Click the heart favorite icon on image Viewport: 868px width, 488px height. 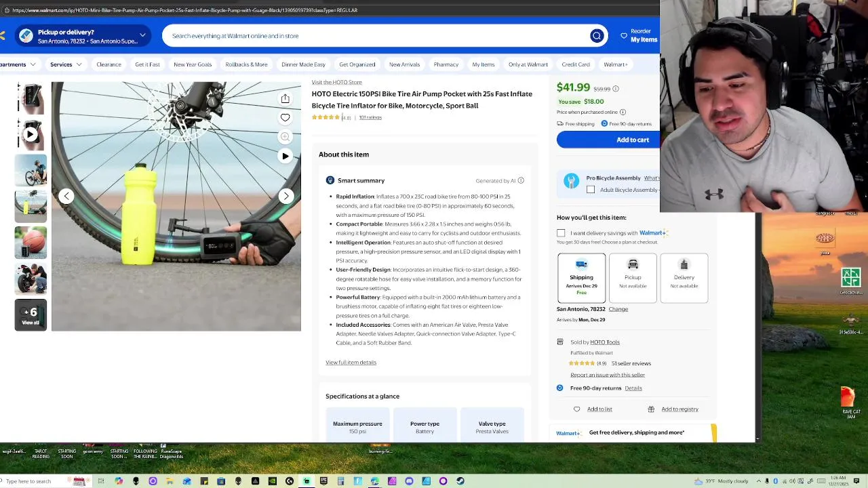point(285,118)
